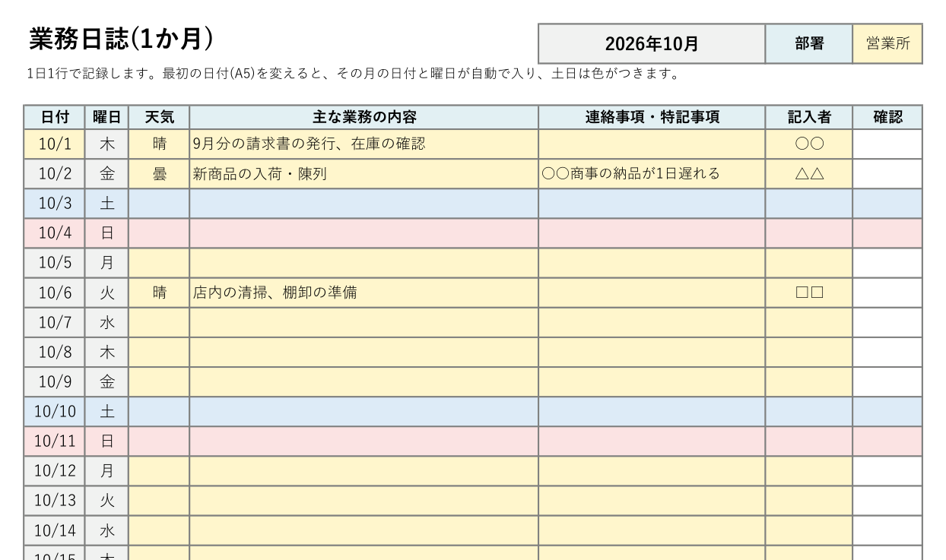The width and height of the screenshot is (946, 560).
Task: Select the 10/7 date cell
Action: click(x=54, y=322)
